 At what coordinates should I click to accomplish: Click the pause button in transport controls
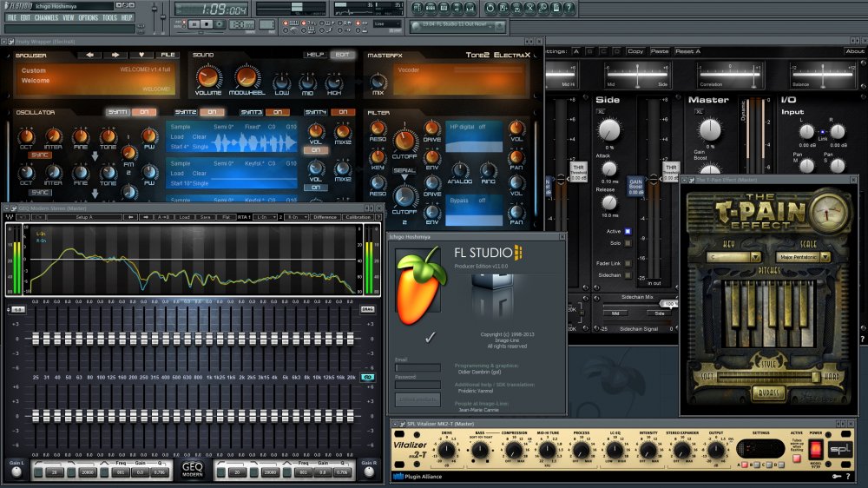[x=194, y=24]
